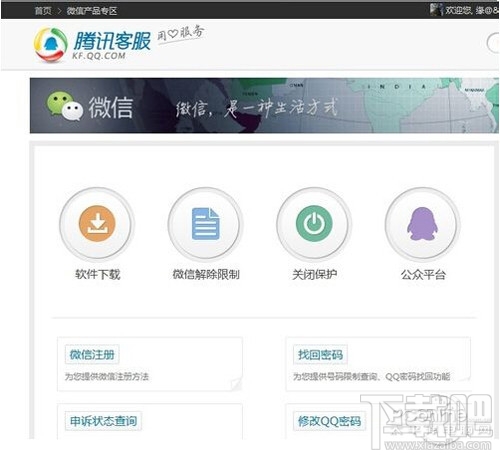This screenshot has height=455, width=500.
Task: Click the 腾讯客服 logo
Action: coord(92,44)
